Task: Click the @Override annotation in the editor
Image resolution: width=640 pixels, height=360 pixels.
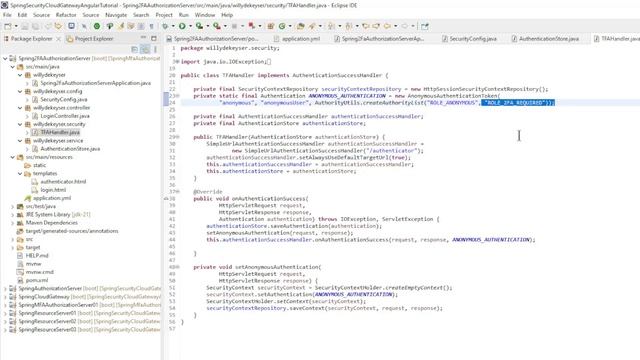Action: [208, 191]
